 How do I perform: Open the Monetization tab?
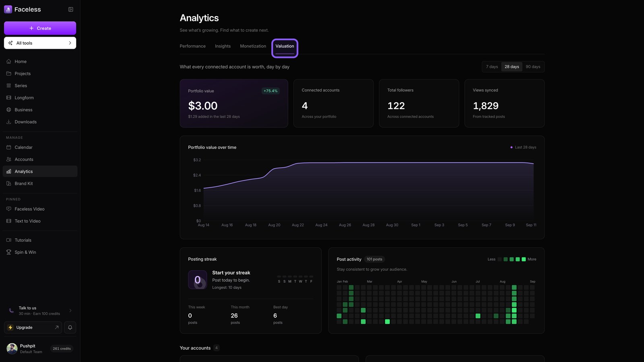(x=253, y=46)
